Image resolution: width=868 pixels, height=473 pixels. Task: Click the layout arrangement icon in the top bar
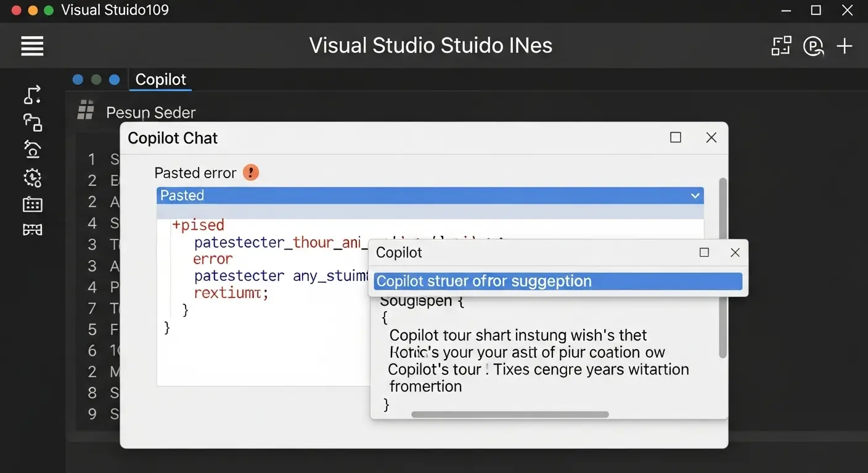click(x=780, y=46)
